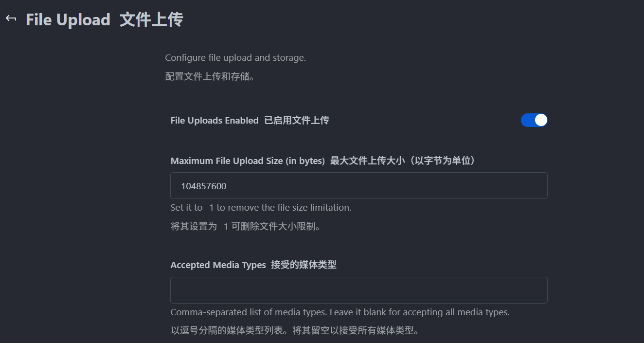Click the 以逗号分隔的媒体类型列表 hint line
The height and width of the screenshot is (343, 644).
230,331
